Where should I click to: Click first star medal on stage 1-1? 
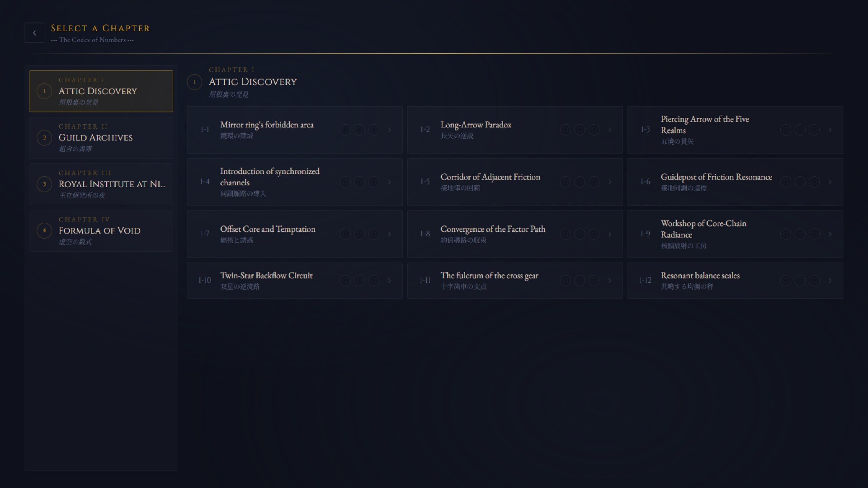(x=345, y=130)
